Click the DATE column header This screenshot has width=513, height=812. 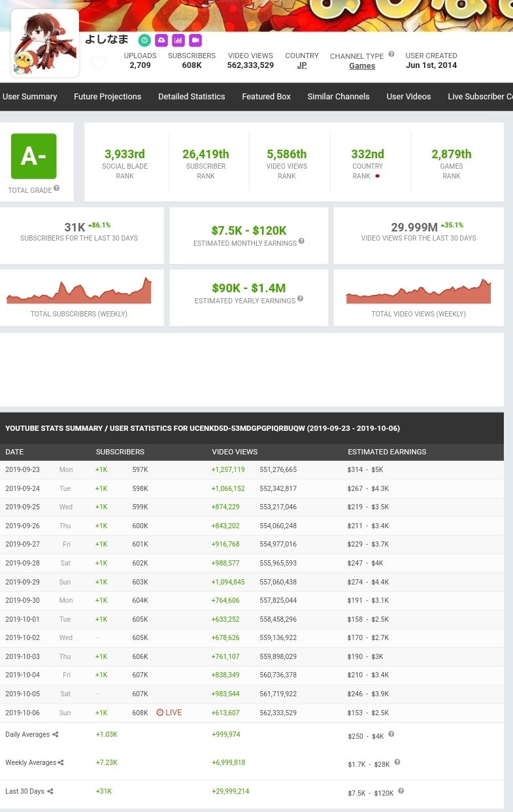click(14, 452)
